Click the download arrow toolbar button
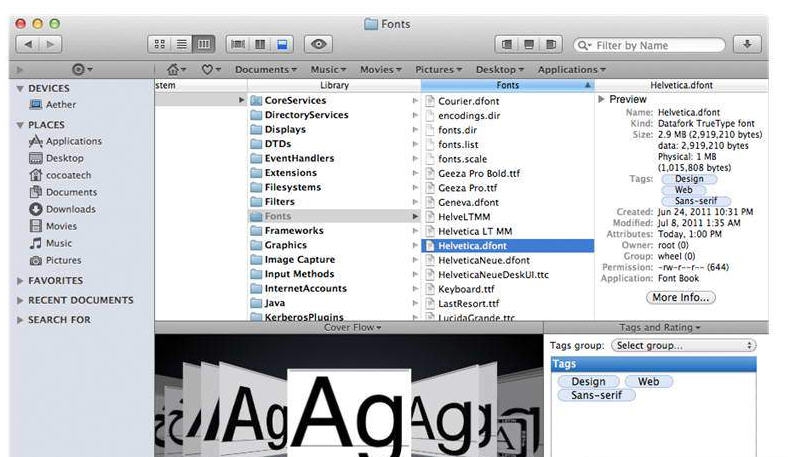The height and width of the screenshot is (457, 788). click(x=747, y=44)
